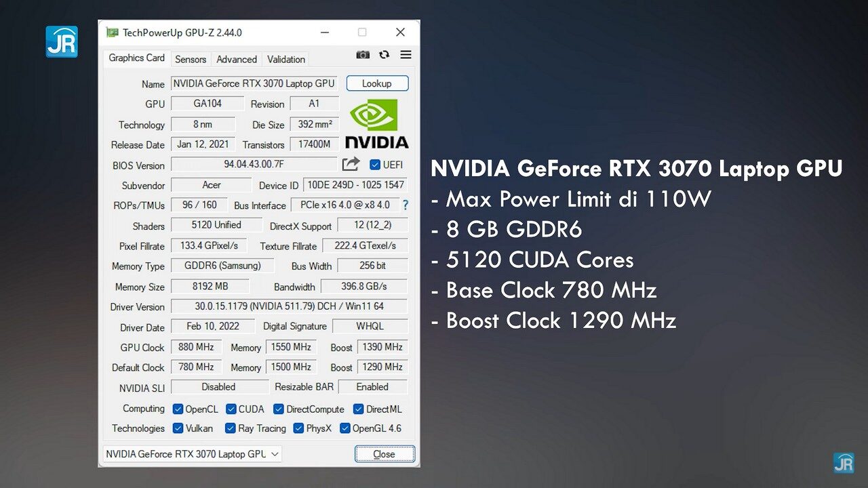Toggle the Ray Tracing checkbox
Screen dimensions: 868x488
(230, 428)
